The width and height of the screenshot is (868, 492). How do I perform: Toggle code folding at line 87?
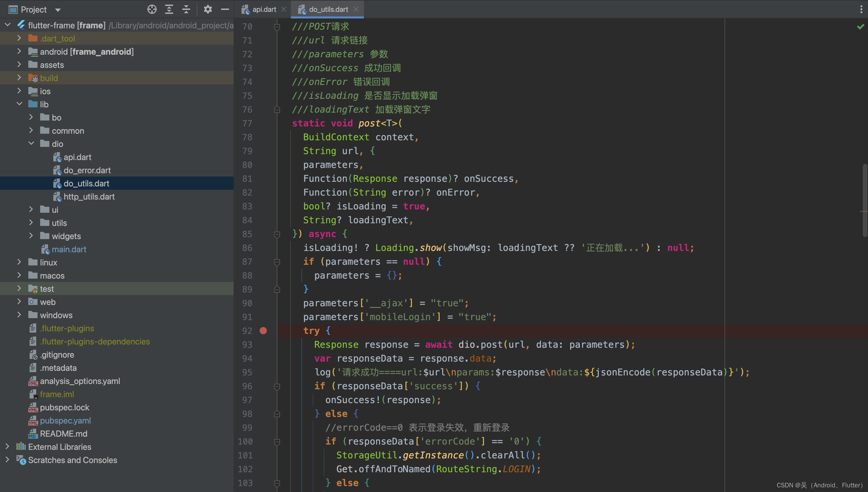pyautogui.click(x=277, y=262)
